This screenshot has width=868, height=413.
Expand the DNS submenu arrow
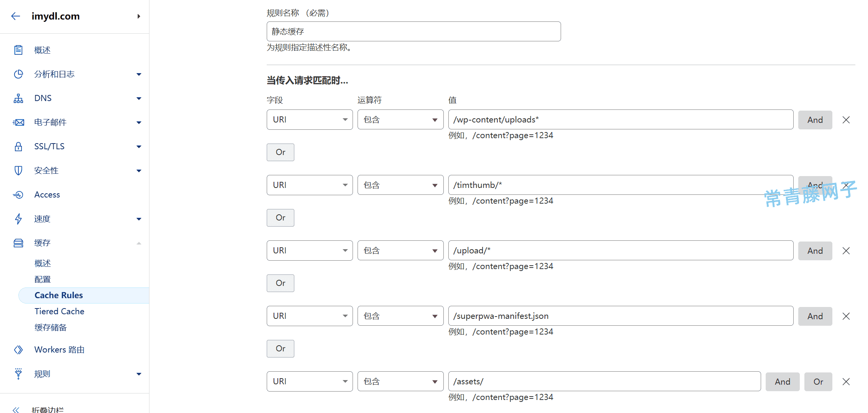[139, 98]
